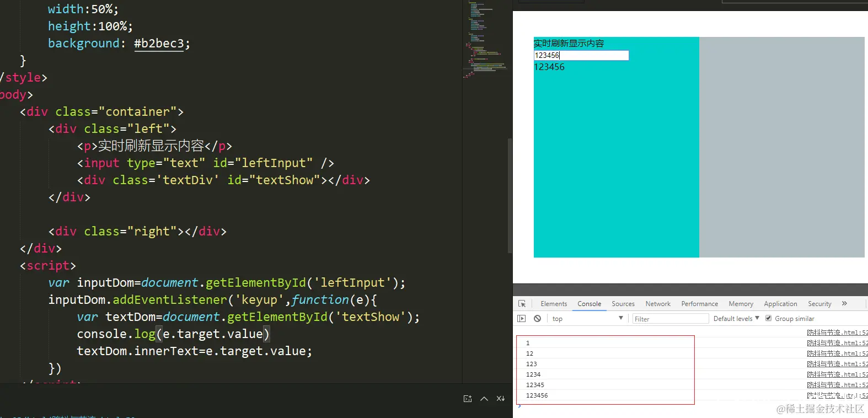This screenshot has height=418, width=868.
Task: Show more DevTools tabs via double chevron
Action: [x=844, y=304]
